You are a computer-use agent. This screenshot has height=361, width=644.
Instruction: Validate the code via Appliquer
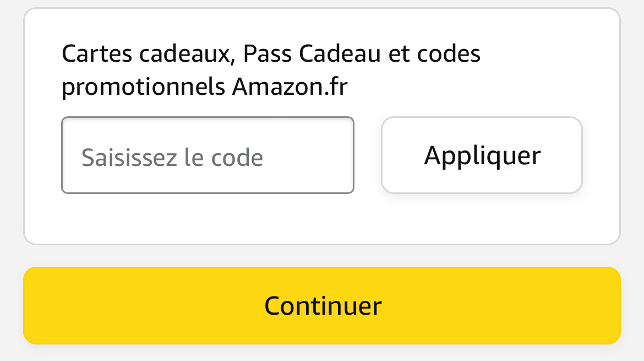coord(482,155)
